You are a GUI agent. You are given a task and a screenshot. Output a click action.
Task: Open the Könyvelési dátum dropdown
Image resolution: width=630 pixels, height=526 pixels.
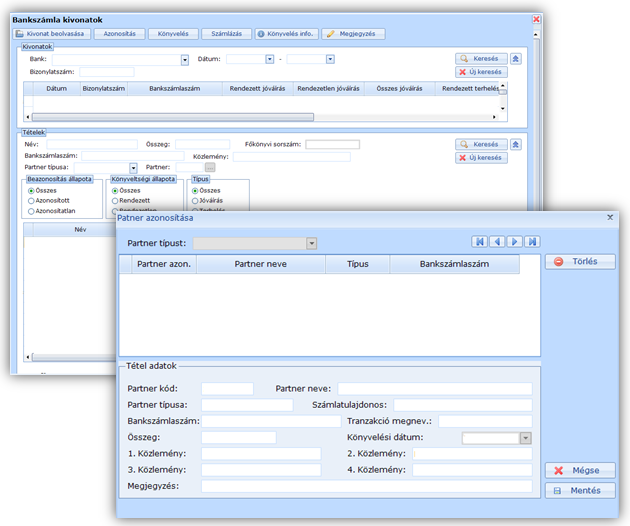pyautogui.click(x=526, y=438)
